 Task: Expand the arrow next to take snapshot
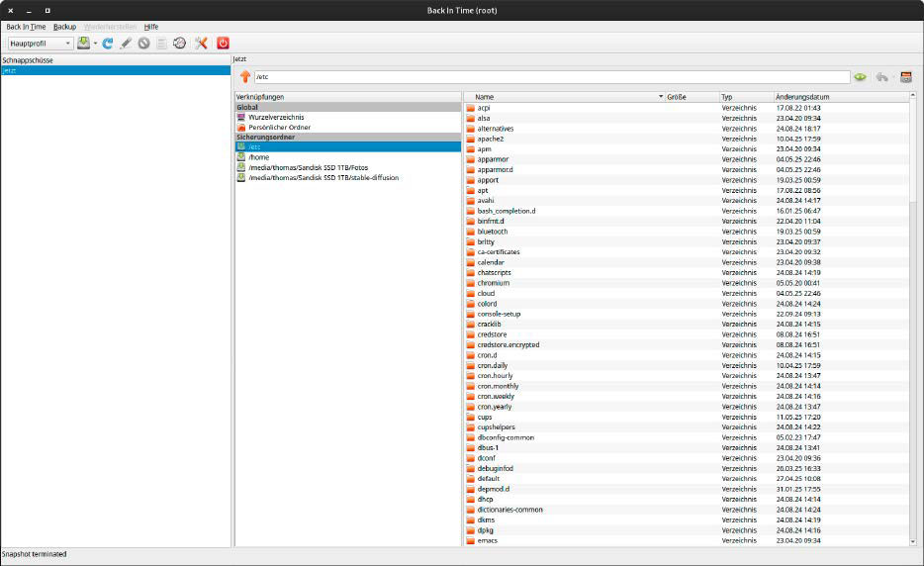pos(96,44)
